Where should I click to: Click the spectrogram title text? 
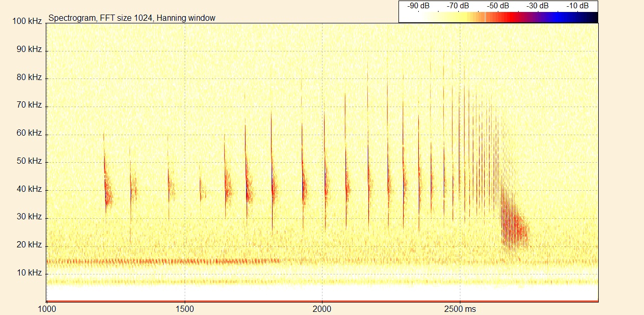(x=132, y=18)
